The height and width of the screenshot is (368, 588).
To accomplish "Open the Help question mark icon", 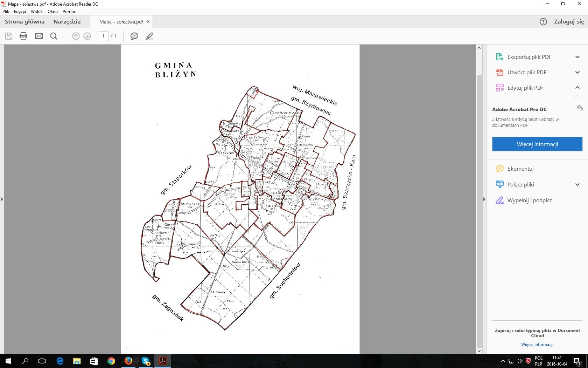I will tap(543, 22).
